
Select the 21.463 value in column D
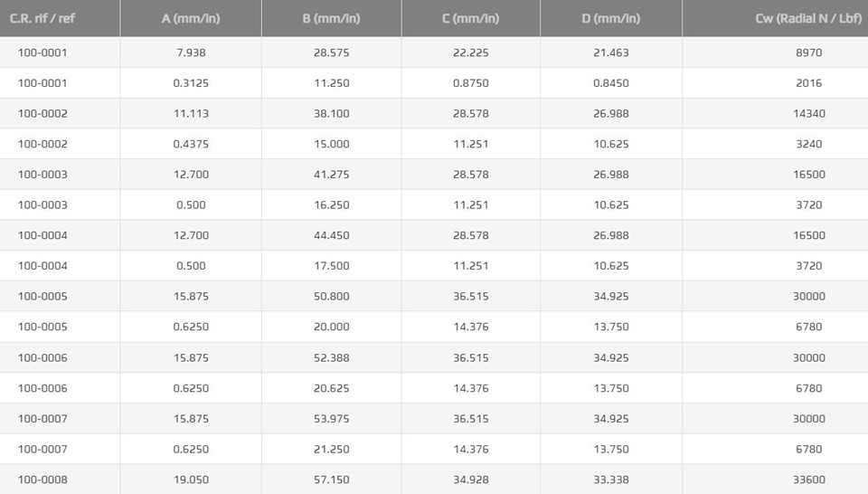611,52
